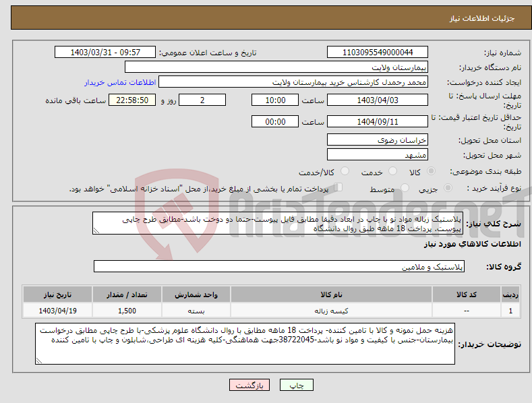Click the شماره نیاز field 1103095549000044
The width and height of the screenshot is (532, 403).
pos(378,53)
